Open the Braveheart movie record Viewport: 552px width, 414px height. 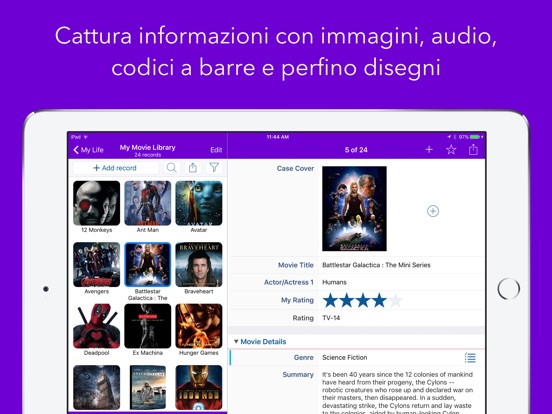coord(199,264)
